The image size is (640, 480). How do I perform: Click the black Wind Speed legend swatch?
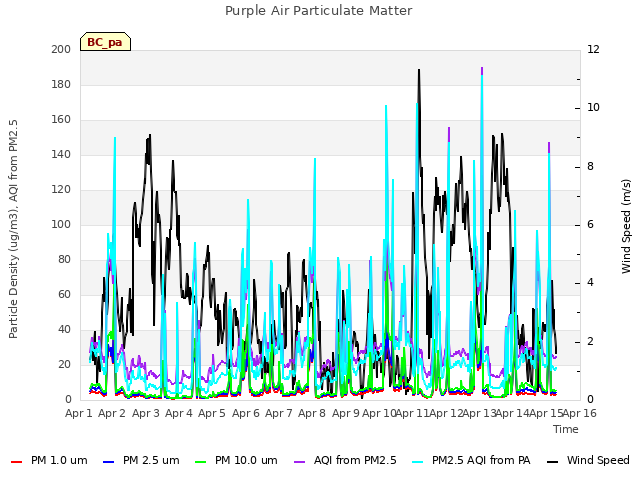(x=552, y=462)
